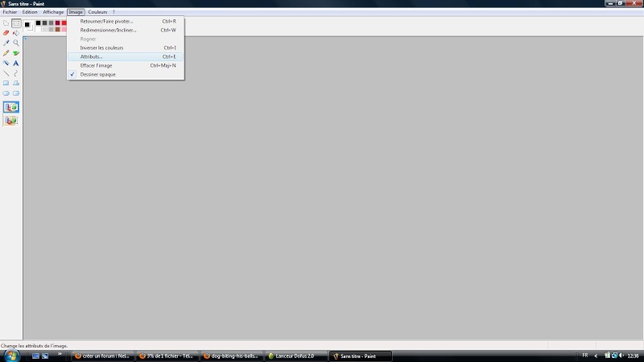Pick the dark red palette color
644x362 pixels.
click(58, 23)
